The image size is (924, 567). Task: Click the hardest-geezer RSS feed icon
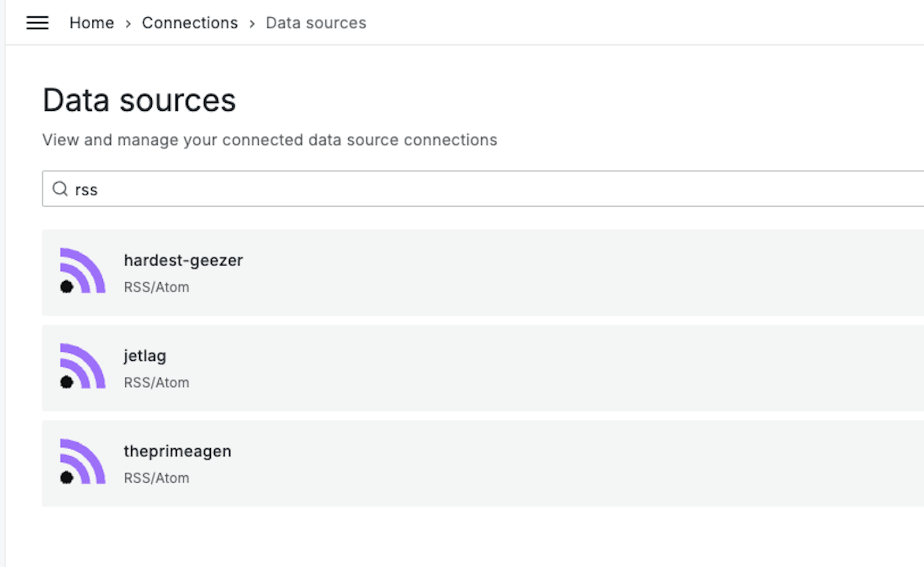pyautogui.click(x=83, y=271)
